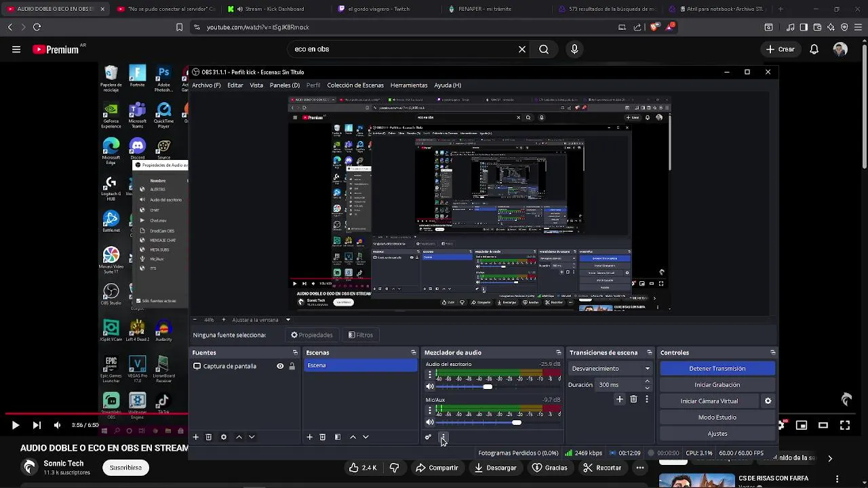This screenshot has width=868, height=488.
Task: Undock the Fuentes panel
Action: 295,352
